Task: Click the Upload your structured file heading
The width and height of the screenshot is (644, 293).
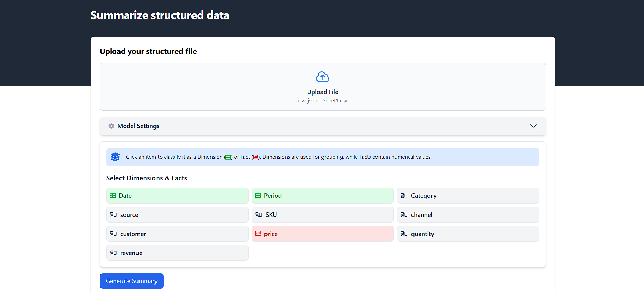Action: (148, 51)
